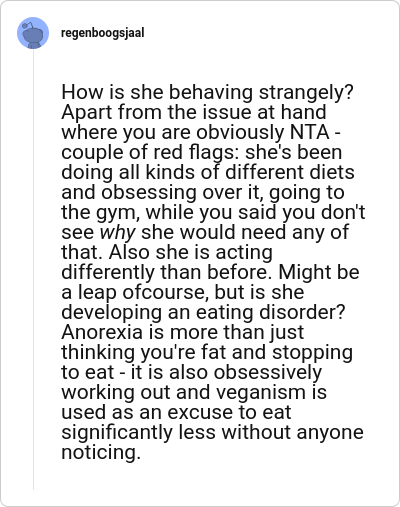400x507 pixels.
Task: Click the word "significantly" in the comment
Action: click(117, 433)
